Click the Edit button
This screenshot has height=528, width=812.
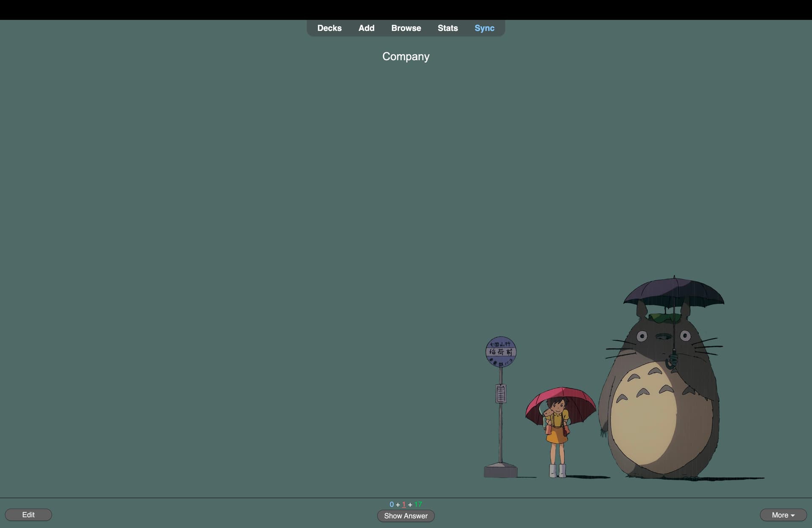28,514
